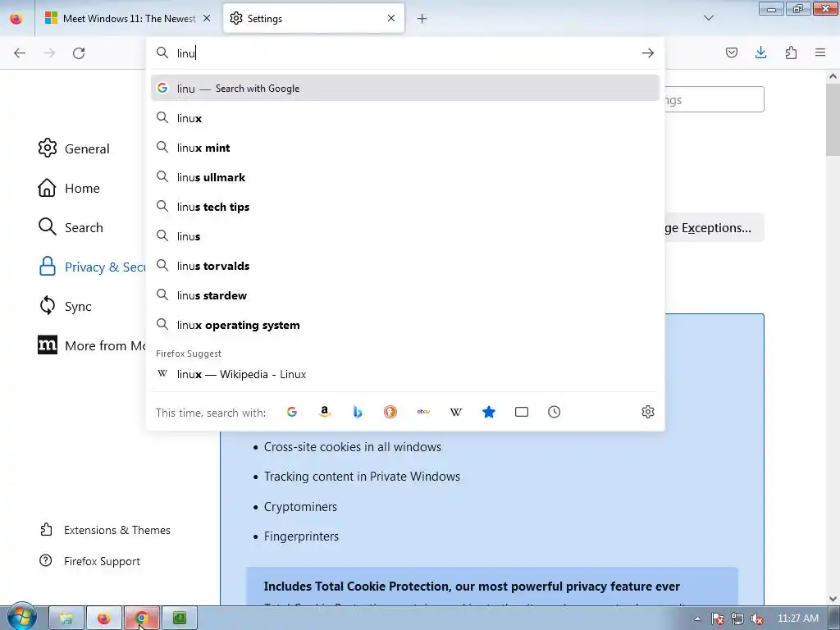Open the Firefox hamburger menu
This screenshot has height=630, width=840.
coord(820,52)
